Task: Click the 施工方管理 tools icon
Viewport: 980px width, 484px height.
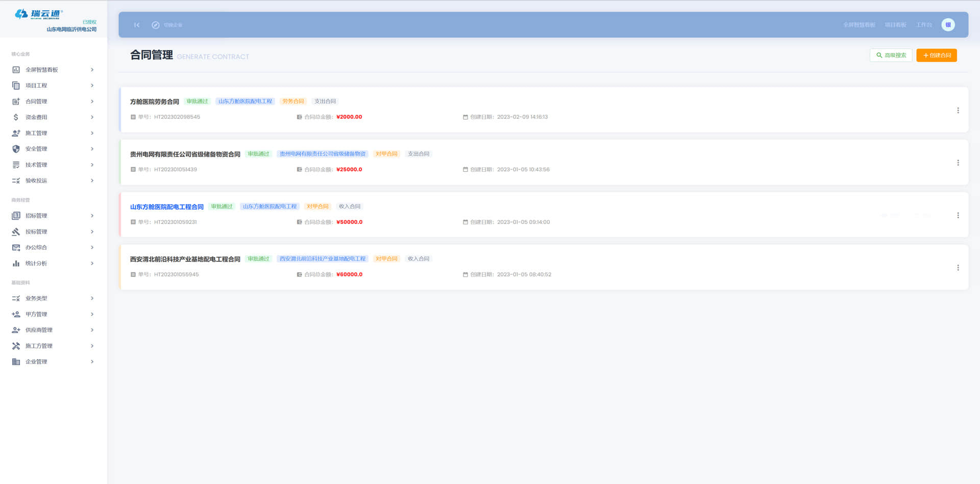Action: point(16,346)
